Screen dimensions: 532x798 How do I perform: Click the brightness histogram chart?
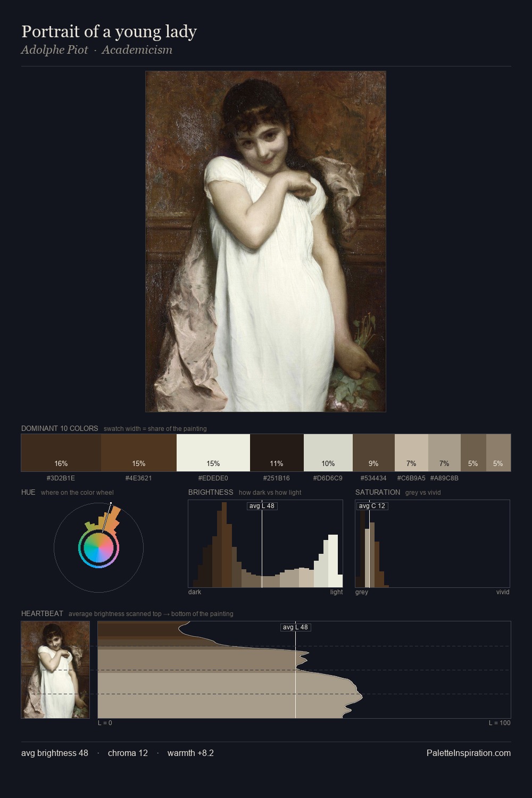pyautogui.click(x=265, y=544)
